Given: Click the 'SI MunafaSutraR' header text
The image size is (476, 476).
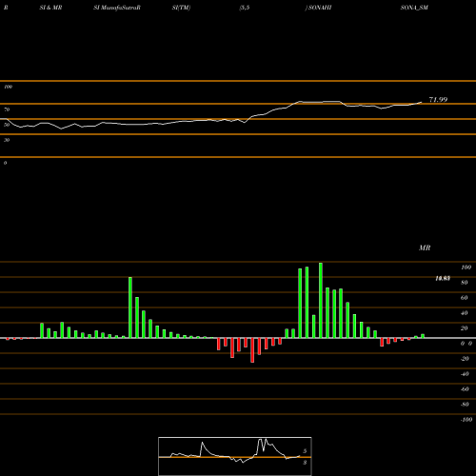Looking at the screenshot, I should pyautogui.click(x=117, y=8).
